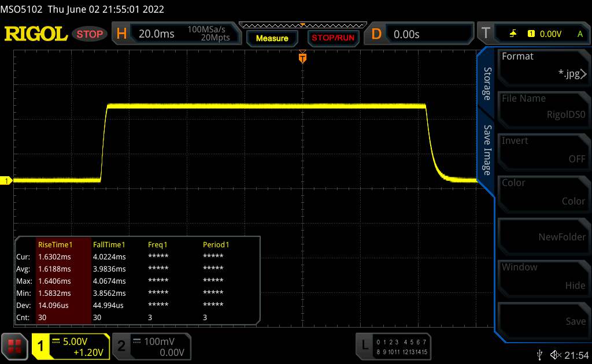Click RiseTime1 deviation 14.096us
592x364 pixels.
coord(53,305)
